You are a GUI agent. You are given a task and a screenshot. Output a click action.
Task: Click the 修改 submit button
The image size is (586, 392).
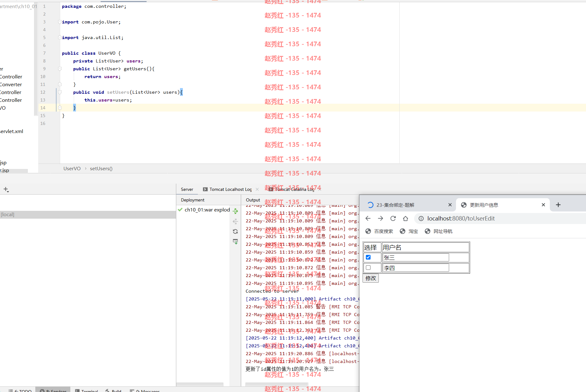(x=371, y=278)
